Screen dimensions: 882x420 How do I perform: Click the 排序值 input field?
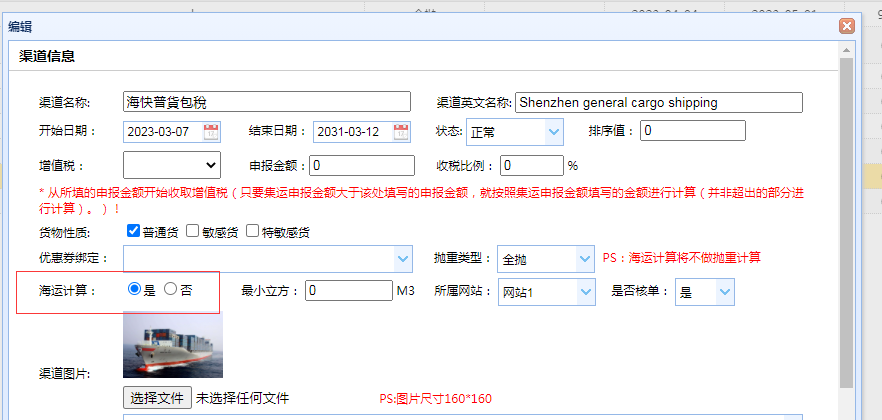[693, 130]
